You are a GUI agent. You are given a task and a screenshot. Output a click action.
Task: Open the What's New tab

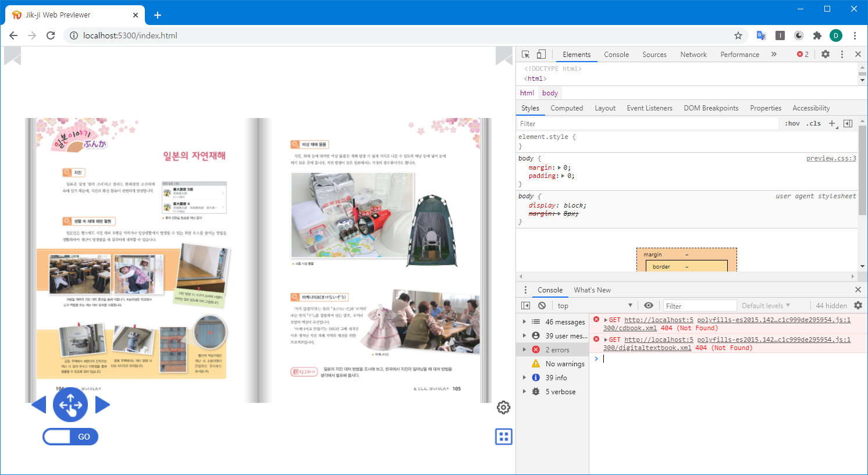pyautogui.click(x=592, y=290)
